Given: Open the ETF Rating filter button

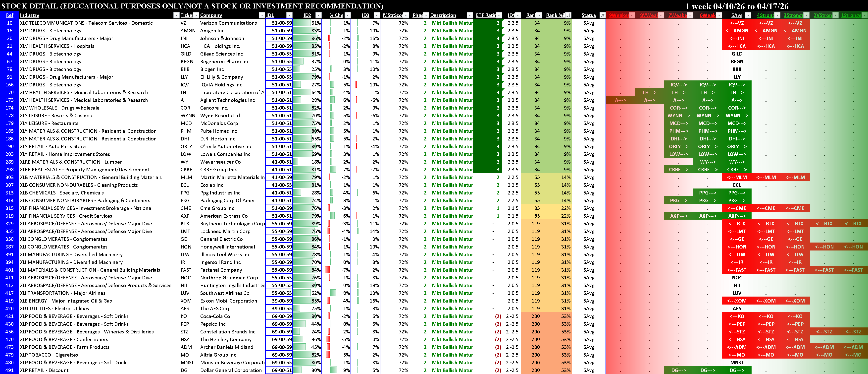Looking at the screenshot, I should (499, 15).
